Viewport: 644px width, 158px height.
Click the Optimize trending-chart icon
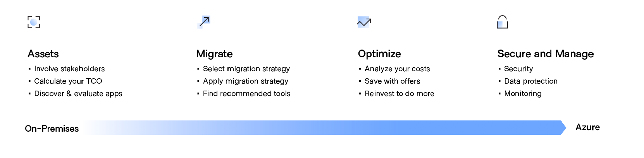[x=364, y=22]
